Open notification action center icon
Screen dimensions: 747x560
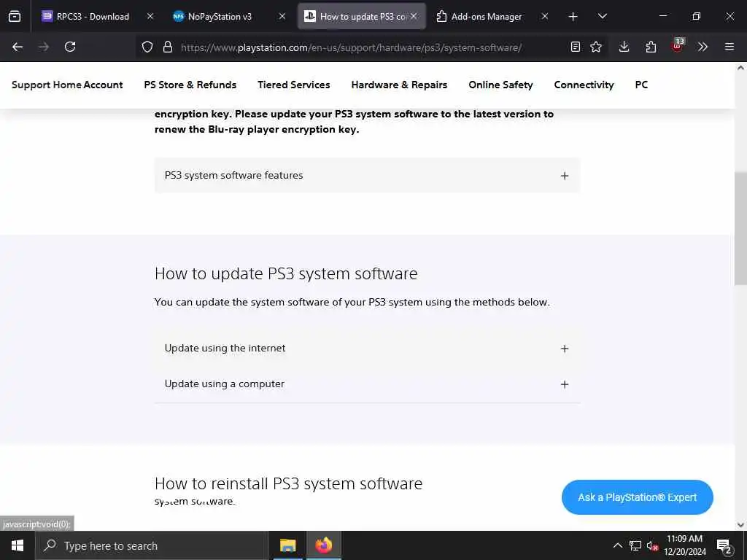pyautogui.click(x=724, y=546)
